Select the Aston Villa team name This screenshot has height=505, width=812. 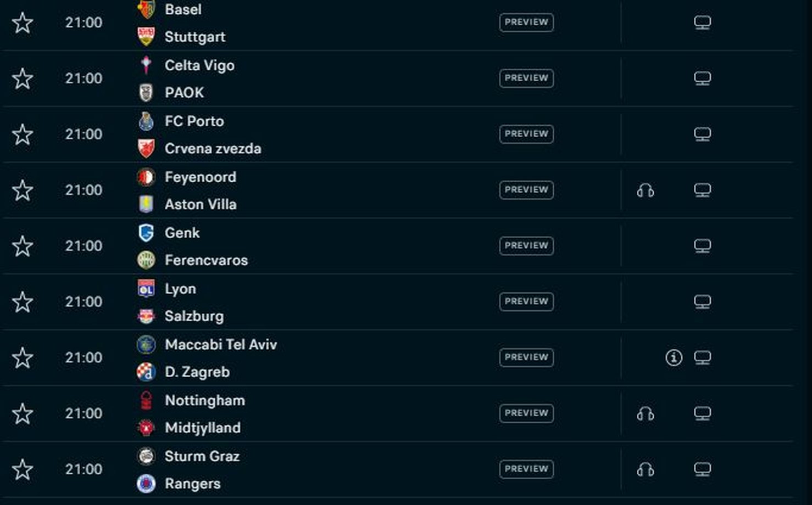(x=201, y=204)
